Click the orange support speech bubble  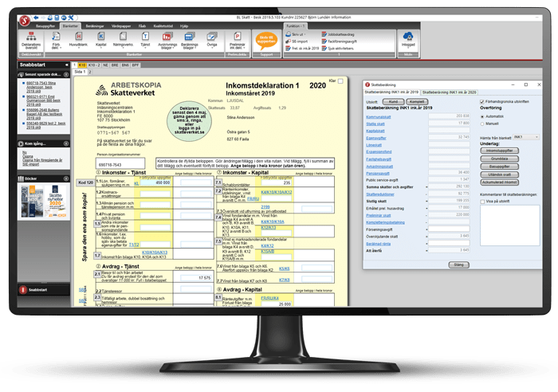[266, 40]
